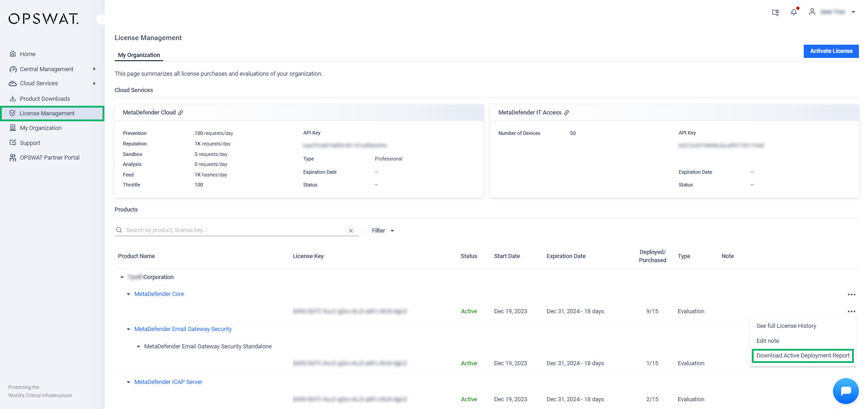
Task: Open the user account dropdown arrow
Action: click(853, 12)
